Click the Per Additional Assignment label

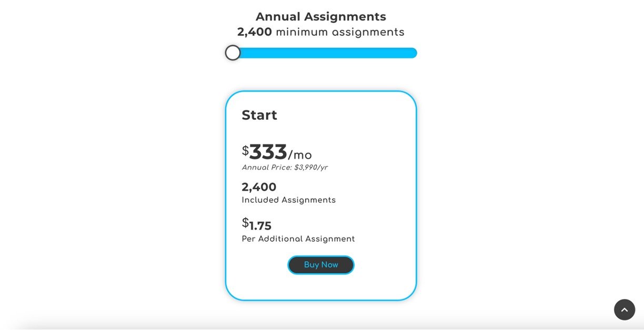[298, 239]
